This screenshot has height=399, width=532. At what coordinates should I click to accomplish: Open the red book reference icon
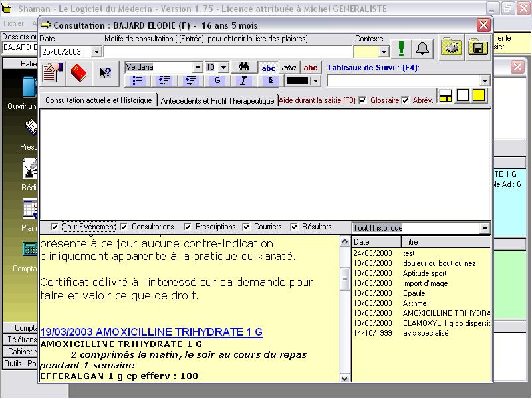[x=78, y=73]
